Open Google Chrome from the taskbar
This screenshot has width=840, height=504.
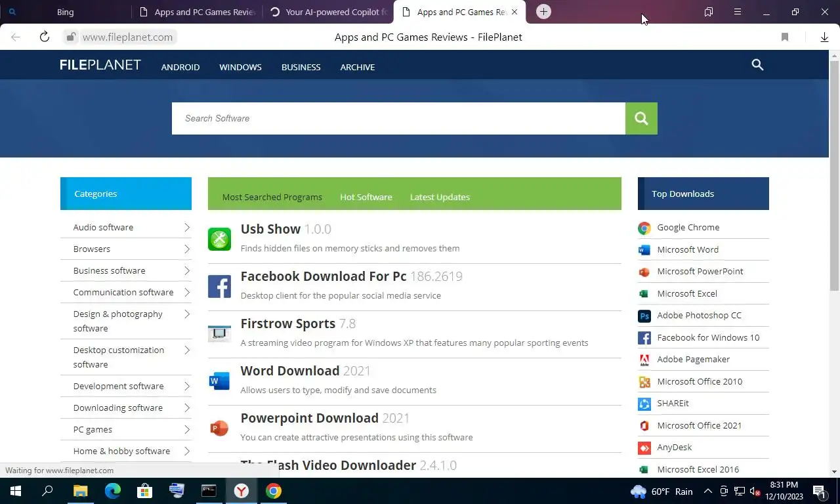click(x=274, y=491)
